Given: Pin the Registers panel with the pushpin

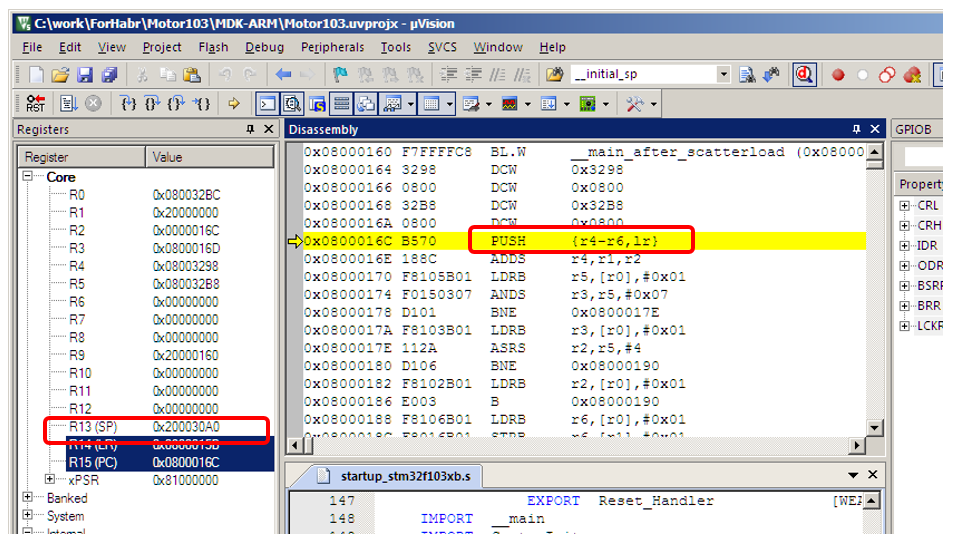Looking at the screenshot, I should click(250, 129).
